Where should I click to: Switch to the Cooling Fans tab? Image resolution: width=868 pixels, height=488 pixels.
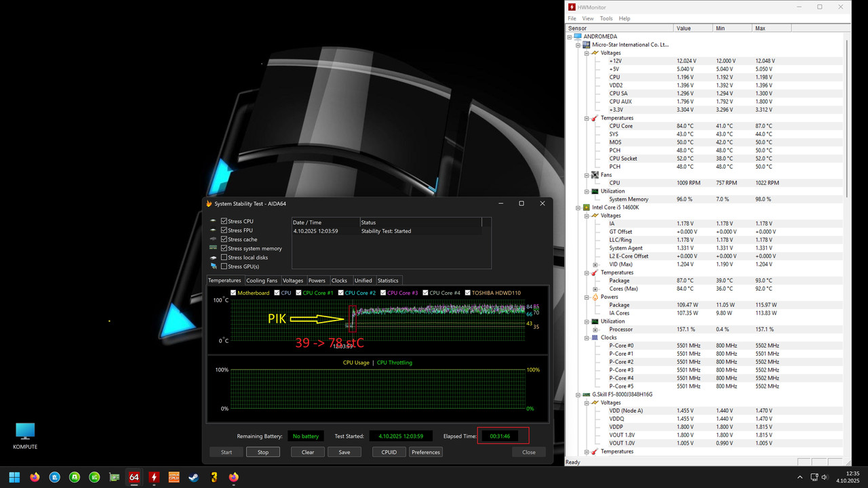[x=262, y=281]
